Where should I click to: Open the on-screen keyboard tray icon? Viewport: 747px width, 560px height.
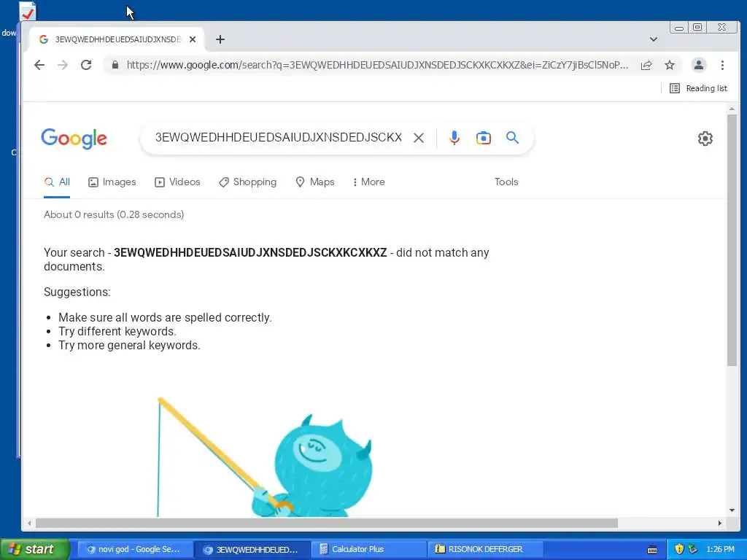652,550
